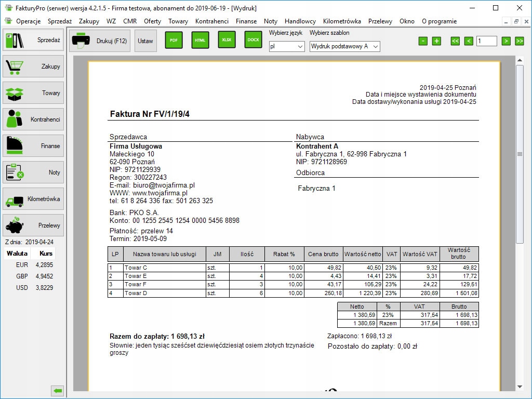Image resolution: width=532 pixels, height=399 pixels.
Task: Jump to first page with << button
Action: click(x=455, y=41)
